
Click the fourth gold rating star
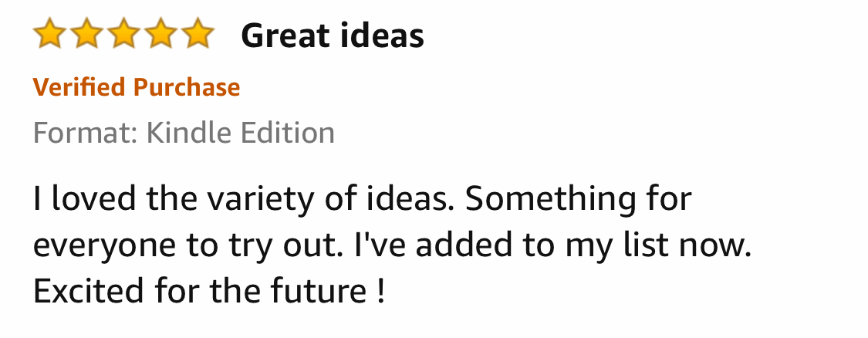pos(160,35)
